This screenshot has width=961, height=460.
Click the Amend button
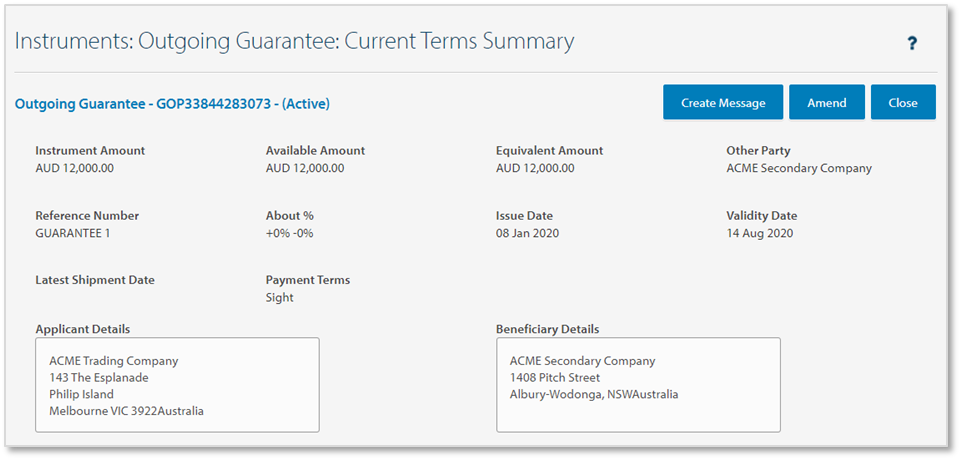[826, 102]
